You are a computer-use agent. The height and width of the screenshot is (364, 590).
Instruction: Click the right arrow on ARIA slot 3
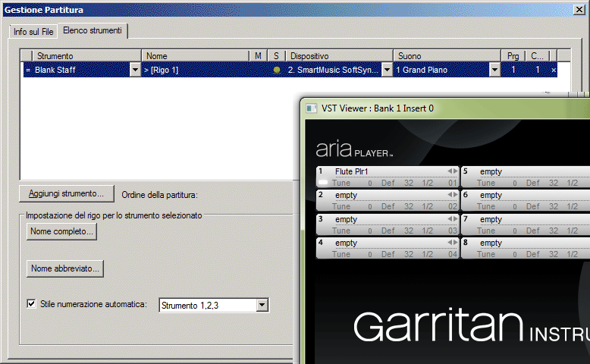(x=455, y=219)
